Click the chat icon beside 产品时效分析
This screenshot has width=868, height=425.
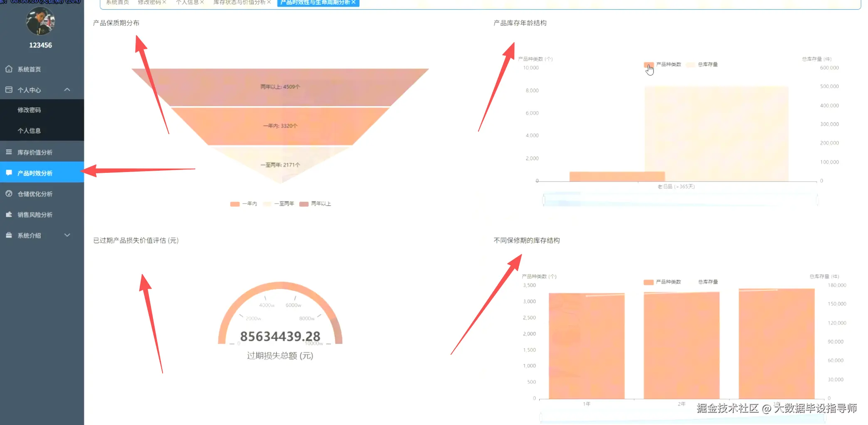click(x=9, y=173)
